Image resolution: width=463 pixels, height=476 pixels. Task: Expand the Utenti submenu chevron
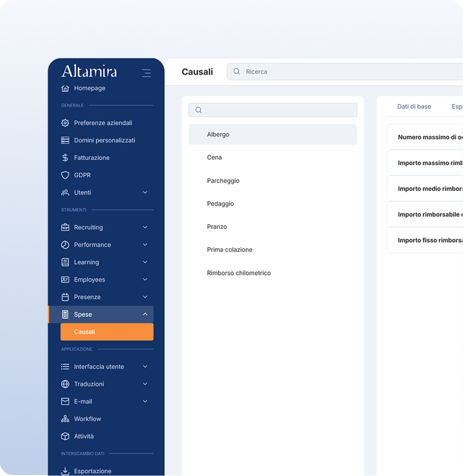(x=145, y=193)
